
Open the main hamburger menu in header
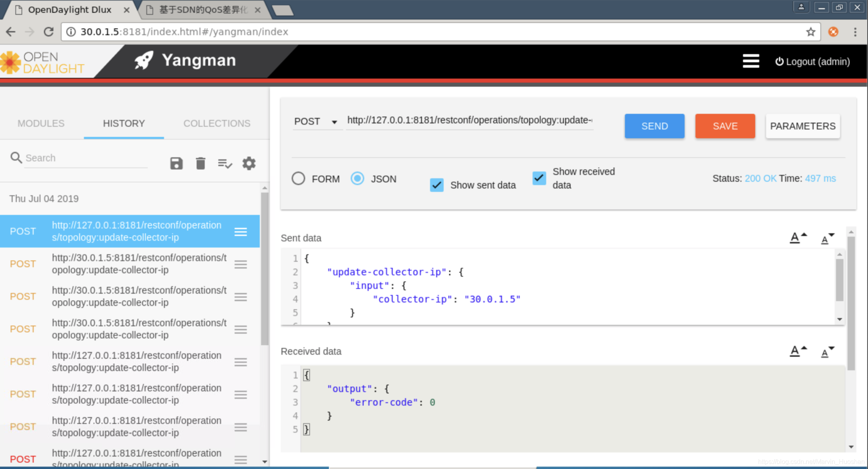tap(751, 61)
